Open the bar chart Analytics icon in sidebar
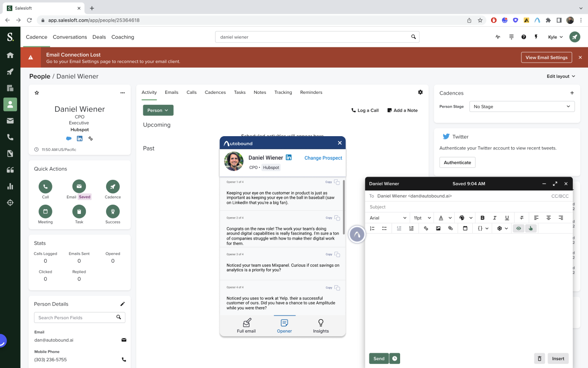Image resolution: width=588 pixels, height=368 pixels. [x=10, y=186]
